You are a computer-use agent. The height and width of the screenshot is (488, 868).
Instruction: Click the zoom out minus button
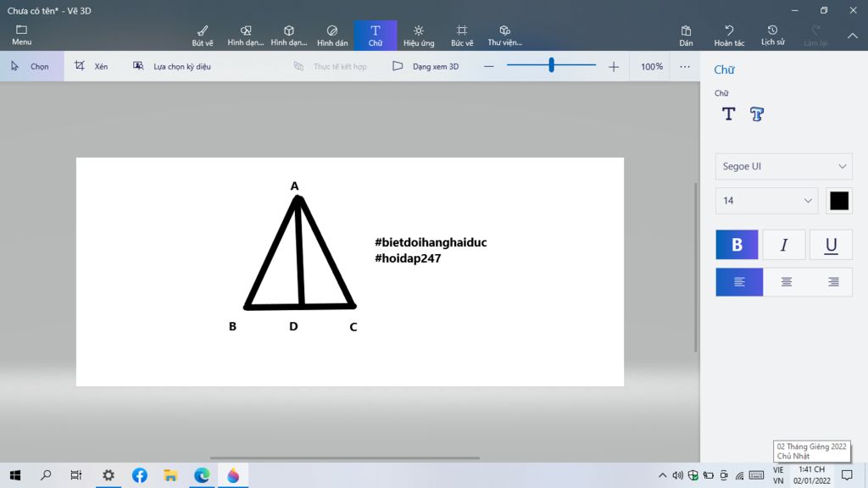(488, 66)
